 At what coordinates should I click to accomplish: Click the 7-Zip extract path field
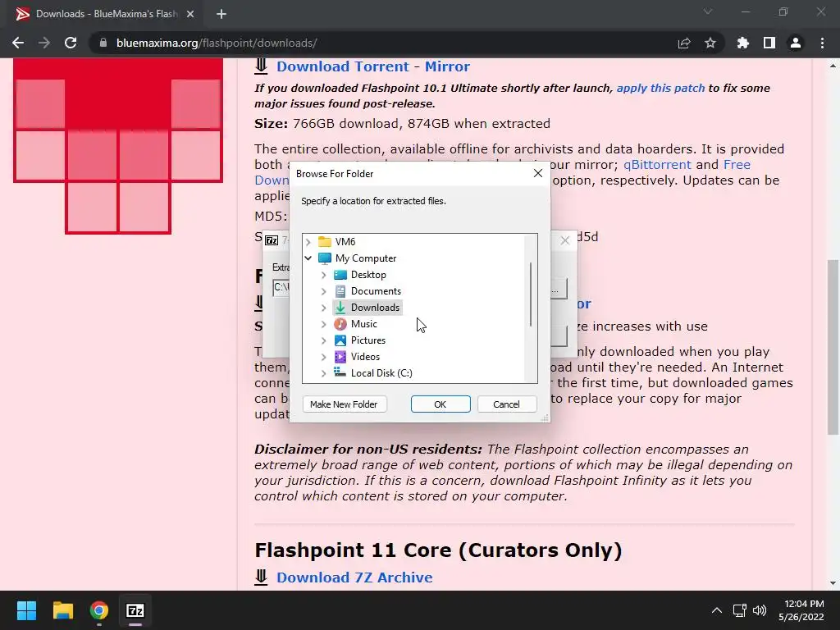(281, 287)
